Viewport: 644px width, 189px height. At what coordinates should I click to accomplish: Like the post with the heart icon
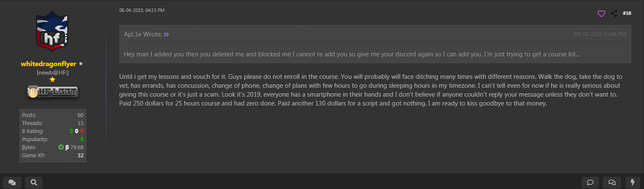point(601,14)
